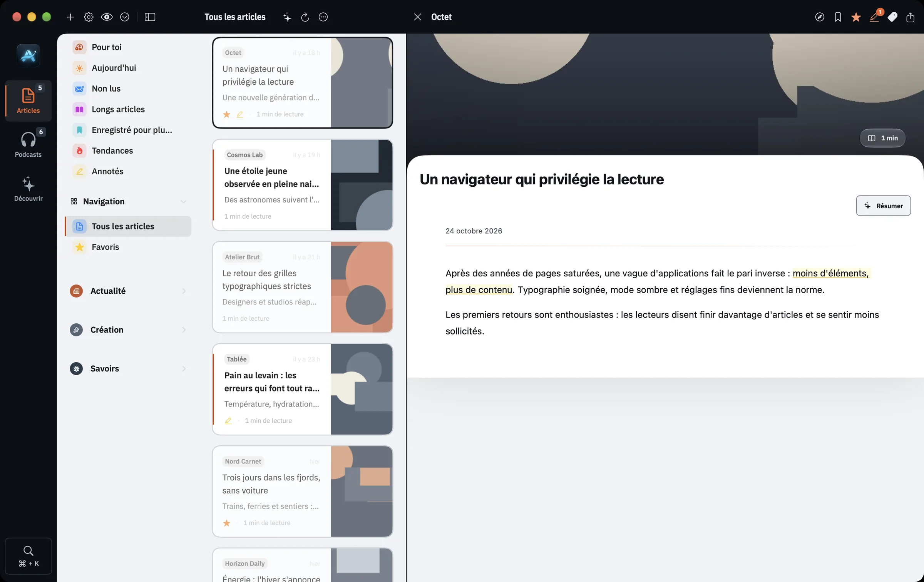Expand the Actualité folder

(128, 291)
